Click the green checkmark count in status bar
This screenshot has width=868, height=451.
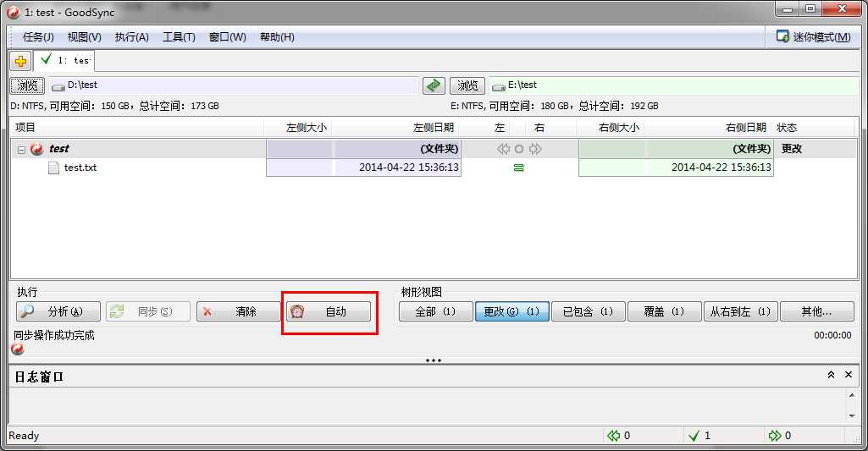point(694,436)
